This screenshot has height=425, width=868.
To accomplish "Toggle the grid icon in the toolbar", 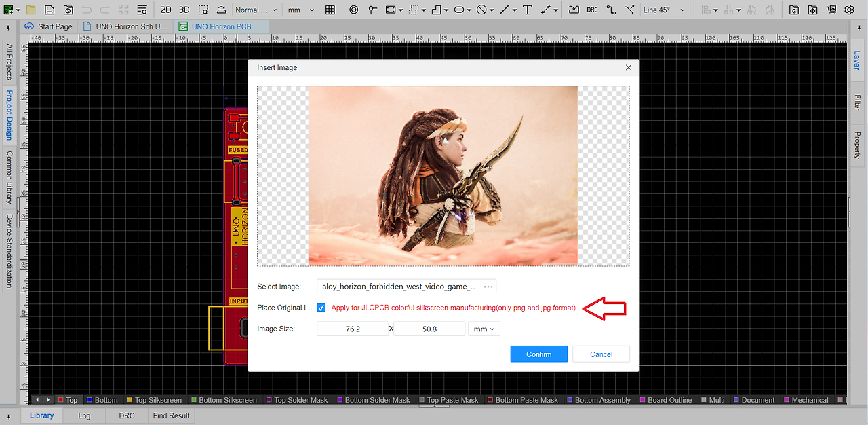I will [330, 10].
